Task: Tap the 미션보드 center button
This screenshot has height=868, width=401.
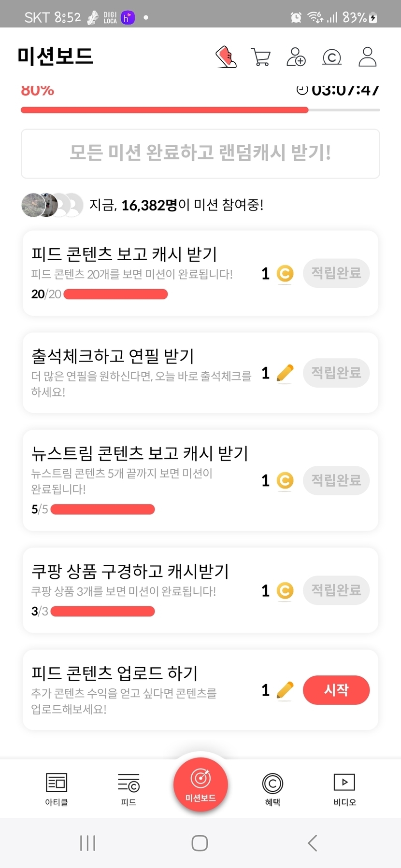Action: (200, 784)
